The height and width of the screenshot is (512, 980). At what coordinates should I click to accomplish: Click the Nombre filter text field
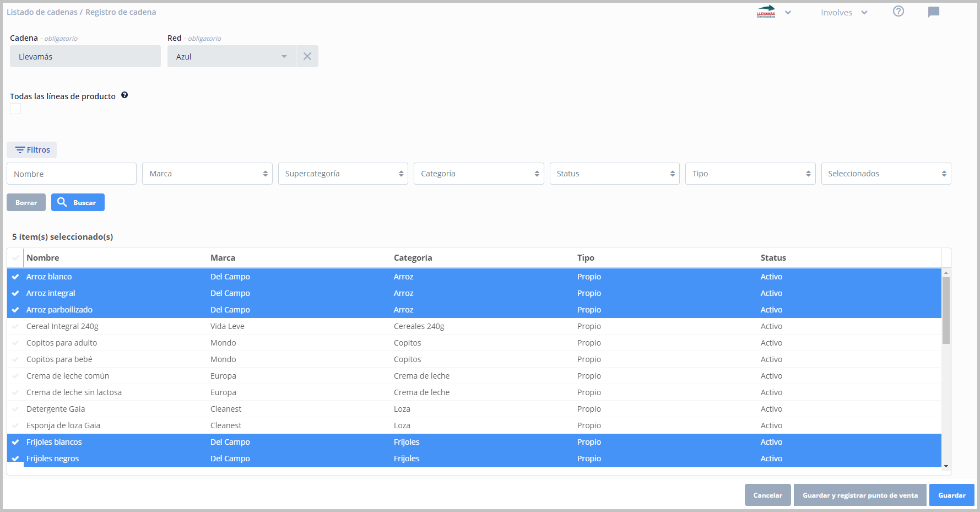(72, 174)
